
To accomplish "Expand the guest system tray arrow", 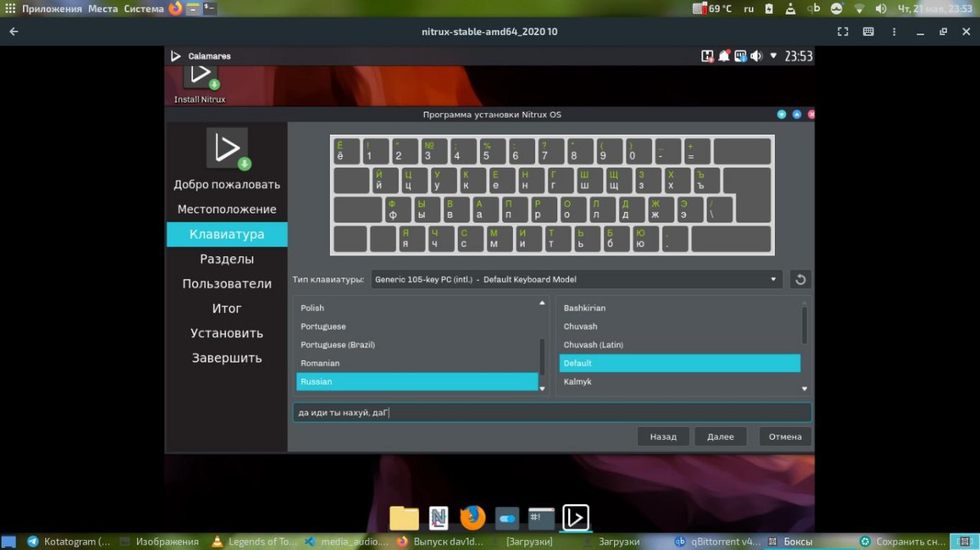I will pos(773,56).
